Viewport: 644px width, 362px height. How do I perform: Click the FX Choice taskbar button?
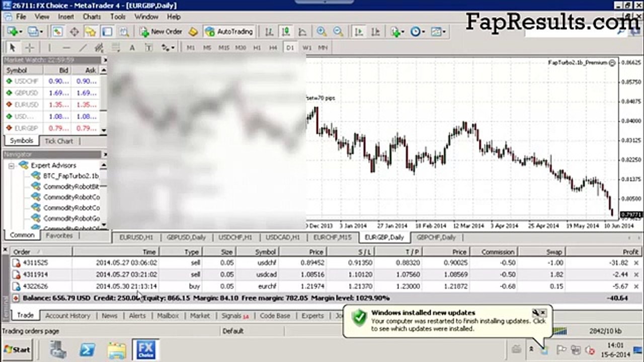click(145, 350)
